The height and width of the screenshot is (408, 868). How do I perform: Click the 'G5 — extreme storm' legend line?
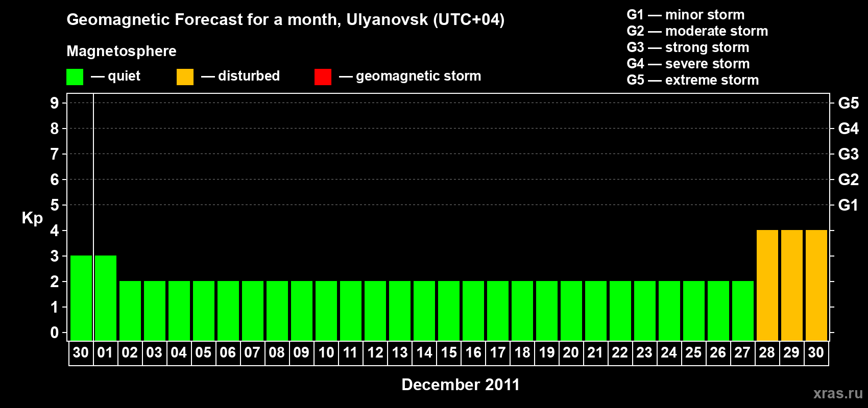click(692, 80)
